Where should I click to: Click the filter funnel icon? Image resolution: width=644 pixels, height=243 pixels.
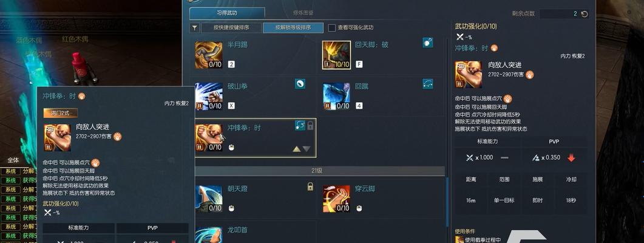pyautogui.click(x=195, y=28)
